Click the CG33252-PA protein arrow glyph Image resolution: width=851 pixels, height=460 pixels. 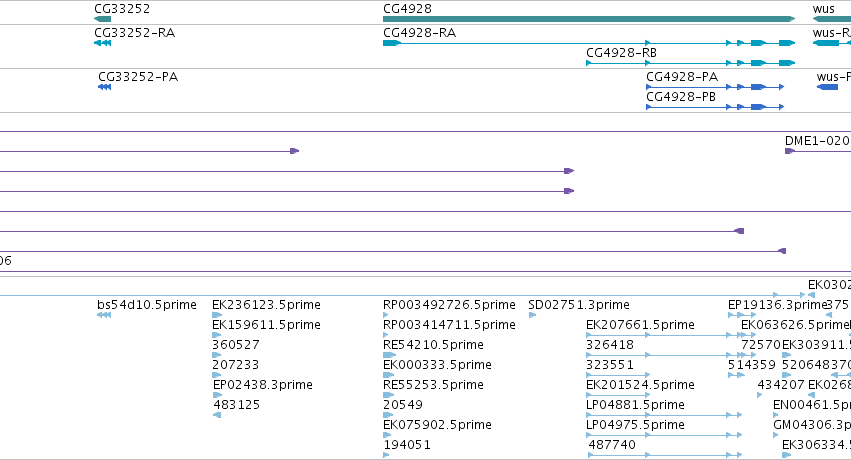105,87
